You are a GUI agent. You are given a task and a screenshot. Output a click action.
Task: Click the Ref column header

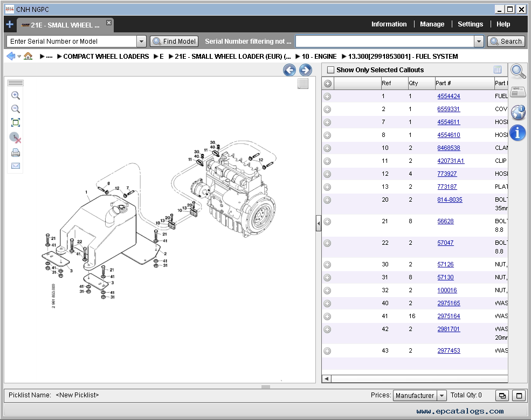click(x=394, y=84)
